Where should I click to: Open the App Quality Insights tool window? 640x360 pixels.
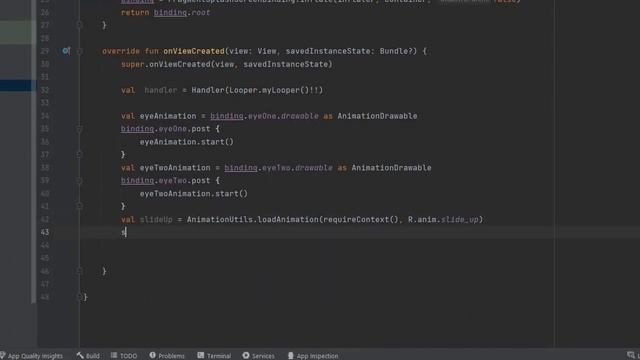tap(32, 356)
